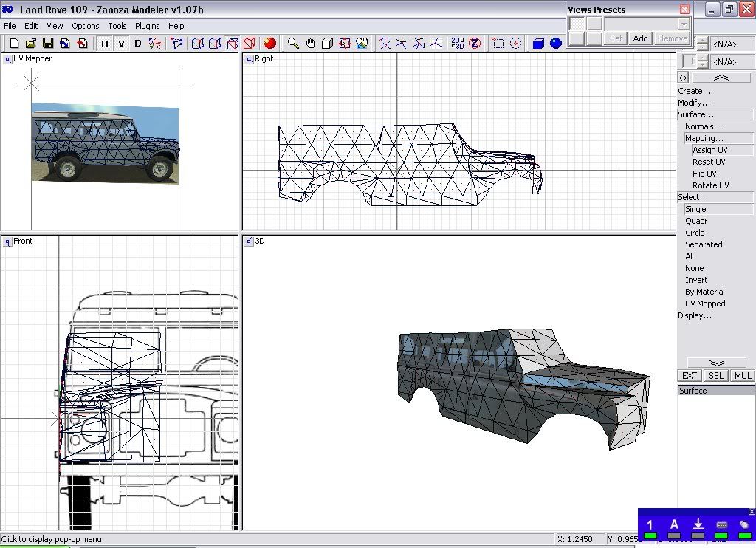Click the red sphere icon in toolbar
Image resolution: width=756 pixels, height=548 pixels.
(270, 44)
